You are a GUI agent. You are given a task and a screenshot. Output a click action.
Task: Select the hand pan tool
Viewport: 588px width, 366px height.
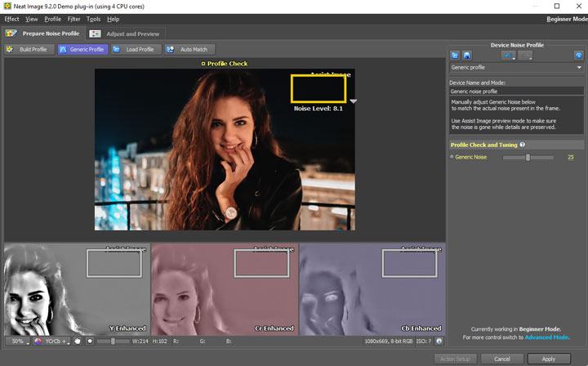pyautogui.click(x=78, y=341)
